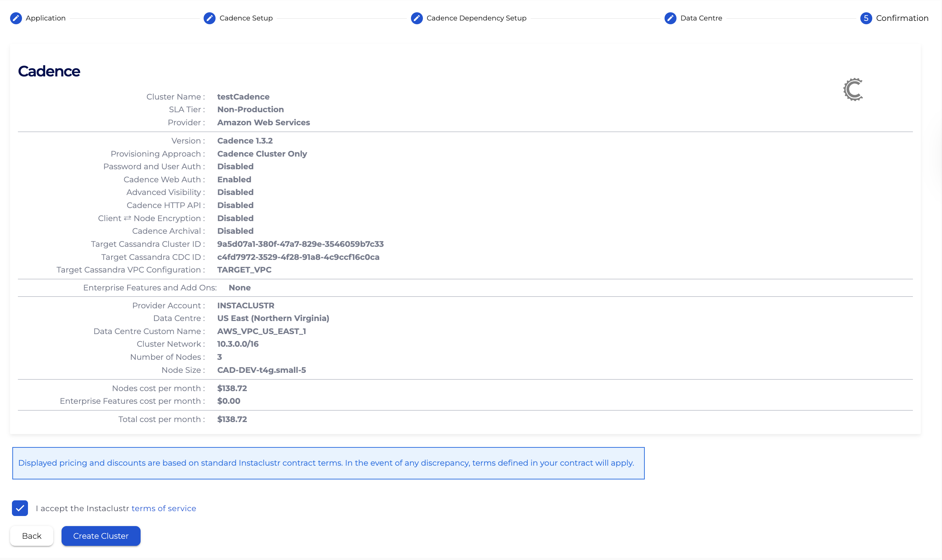This screenshot has width=942, height=560.
Task: Click the Data Centre pencil icon
Action: tap(670, 18)
